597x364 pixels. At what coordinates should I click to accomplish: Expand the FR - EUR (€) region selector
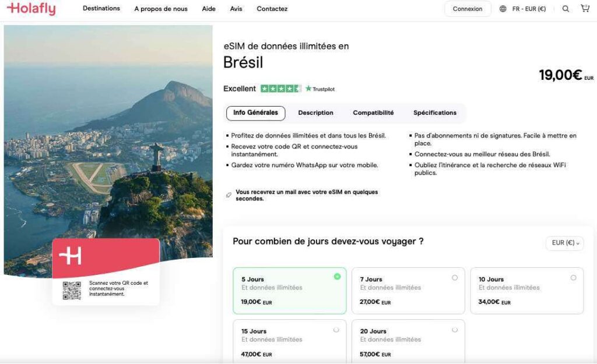coord(528,9)
